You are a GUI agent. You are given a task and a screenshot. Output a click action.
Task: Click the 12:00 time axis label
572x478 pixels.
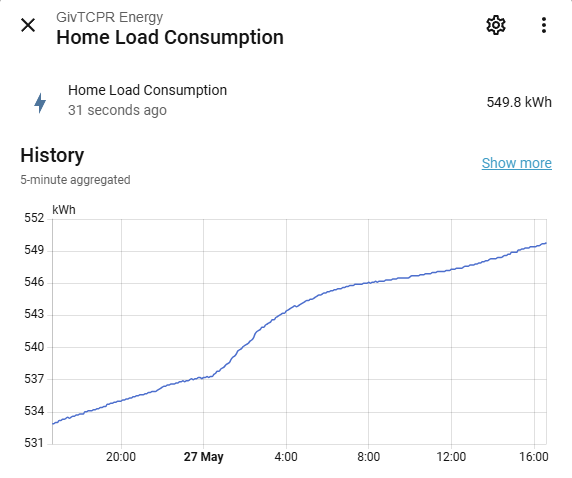(x=451, y=457)
